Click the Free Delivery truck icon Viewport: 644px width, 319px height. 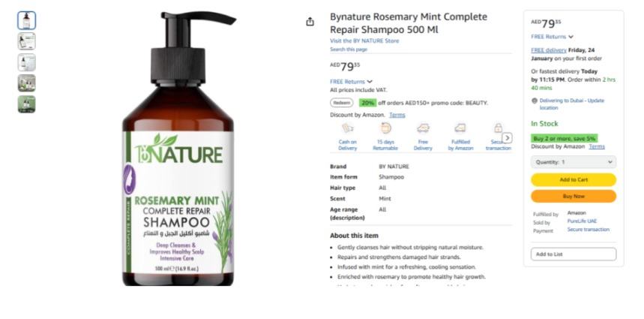423,128
